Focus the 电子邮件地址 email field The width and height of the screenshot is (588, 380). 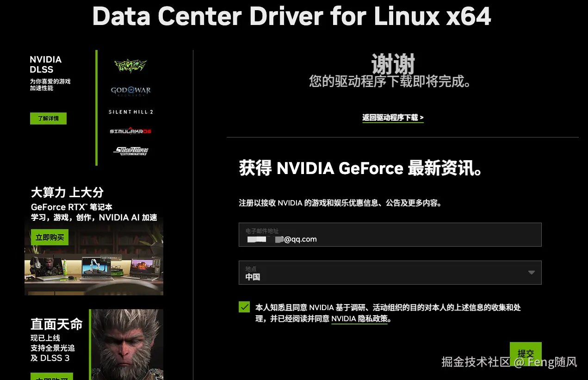(x=390, y=235)
